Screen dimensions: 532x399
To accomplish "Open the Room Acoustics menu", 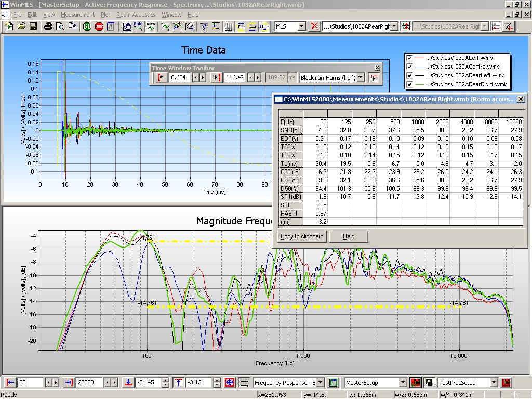I will (136, 15).
